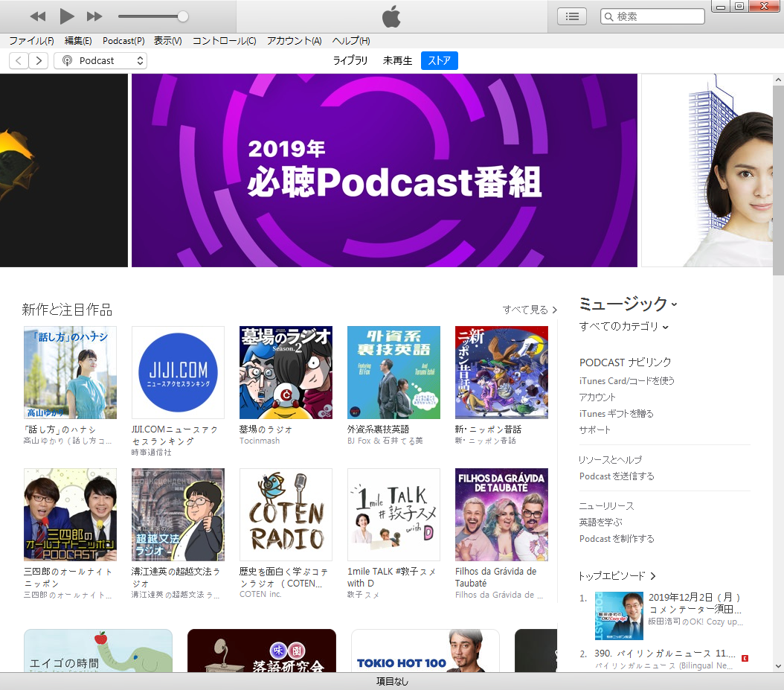This screenshot has height=690, width=784.
Task: Open 新・ニッポン昔話 podcast artwork
Action: pos(501,372)
